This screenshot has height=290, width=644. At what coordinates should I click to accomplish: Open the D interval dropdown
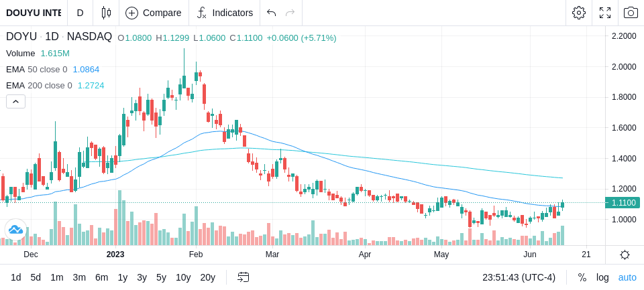point(80,13)
